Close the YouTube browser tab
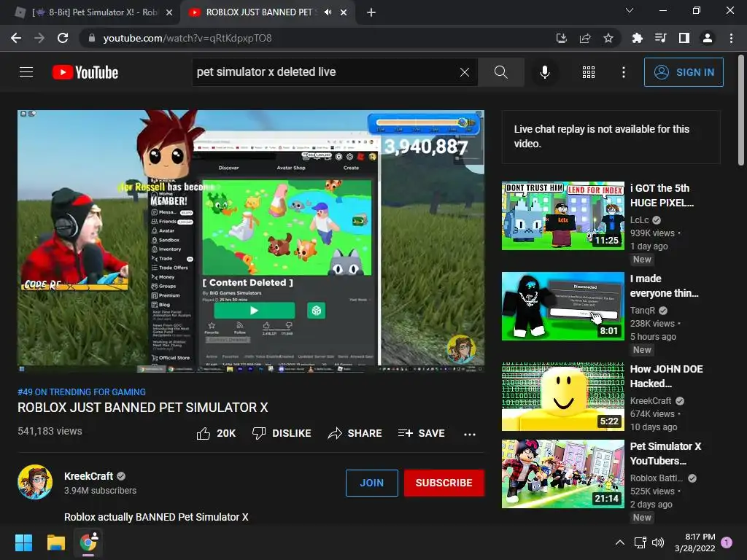Screen dimensions: 747x560 (x=344, y=12)
